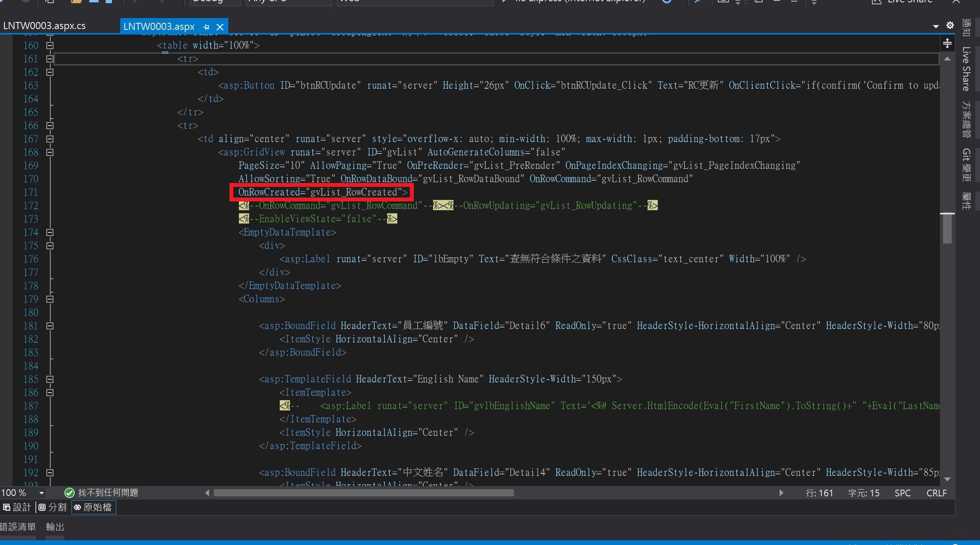980x545 pixels.
Task: Click the 字元: 15 character indicator
Action: [864, 493]
